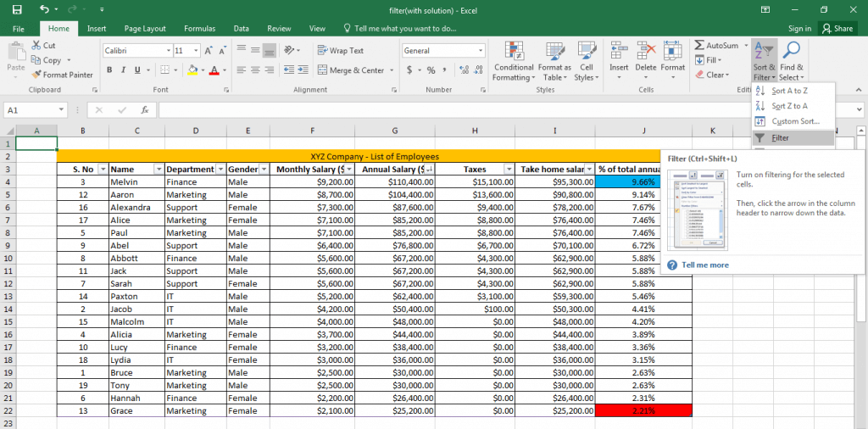Select Filter in the Sort & Filter menu
Image resolution: width=868 pixels, height=429 pixels.
pyautogui.click(x=781, y=137)
